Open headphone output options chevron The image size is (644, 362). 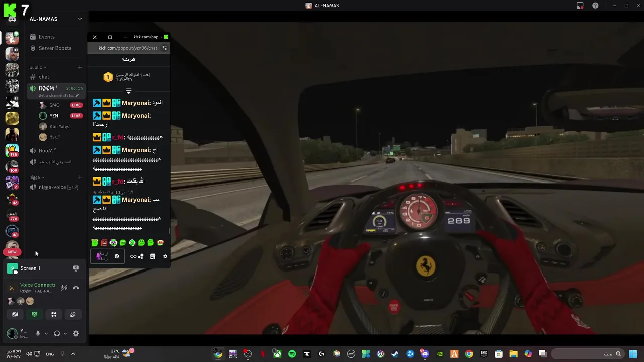65,333
